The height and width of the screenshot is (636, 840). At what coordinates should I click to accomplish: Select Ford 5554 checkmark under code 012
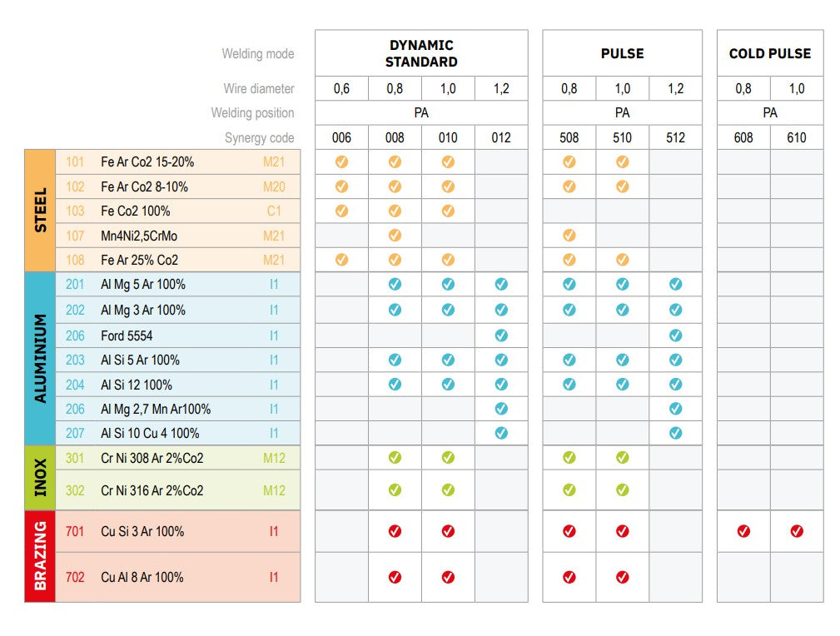tap(501, 335)
